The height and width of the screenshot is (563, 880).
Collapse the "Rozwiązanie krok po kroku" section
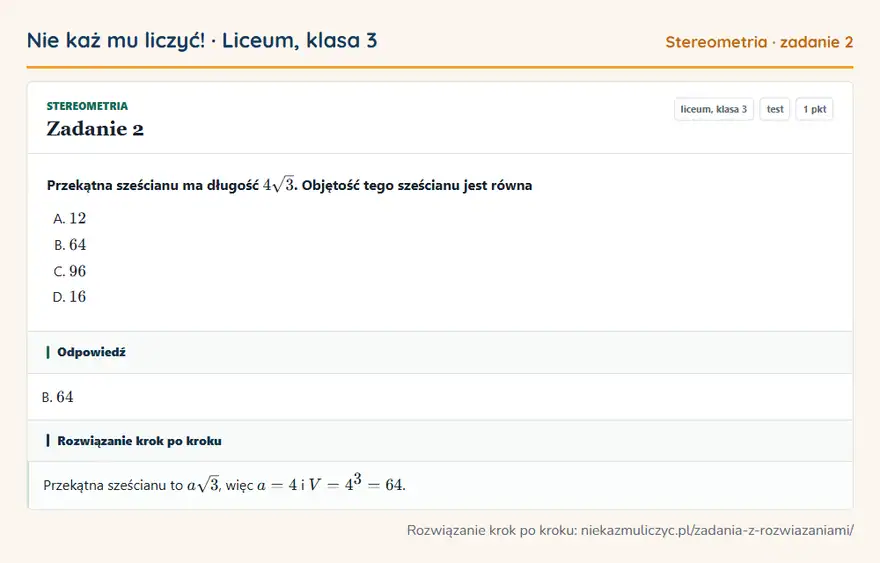coord(440,441)
